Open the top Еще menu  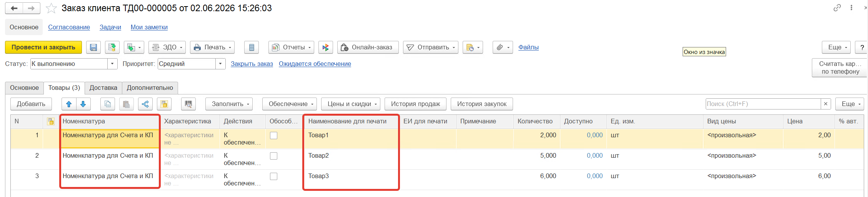(836, 47)
